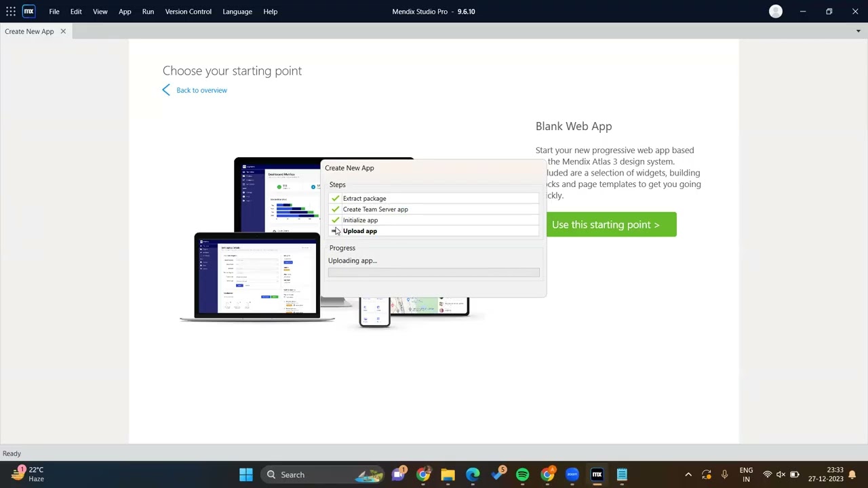
Task: Click the microphone icon in the system tray
Action: click(x=724, y=474)
